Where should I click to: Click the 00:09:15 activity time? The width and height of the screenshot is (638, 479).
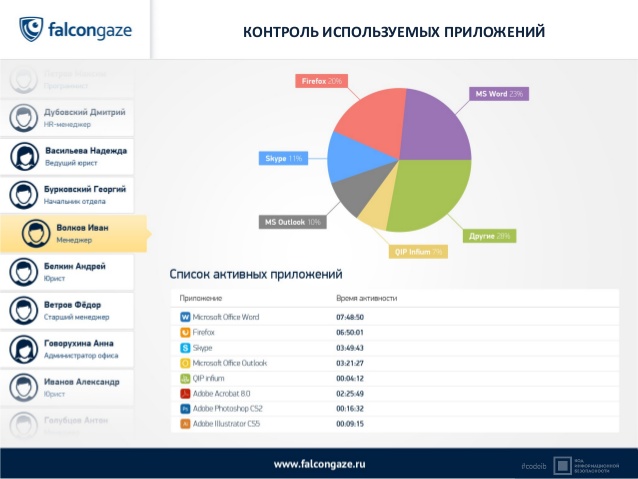(350, 424)
